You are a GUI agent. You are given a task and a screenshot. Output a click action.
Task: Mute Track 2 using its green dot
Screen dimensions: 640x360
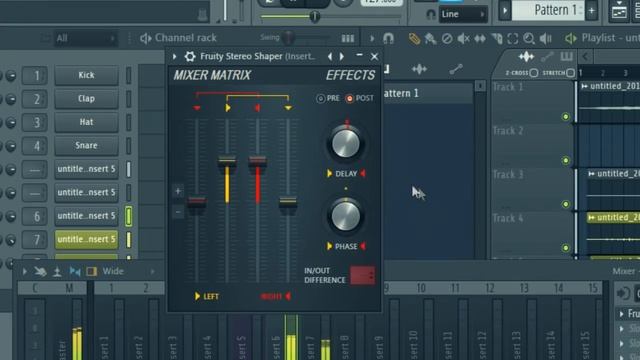tap(566, 160)
